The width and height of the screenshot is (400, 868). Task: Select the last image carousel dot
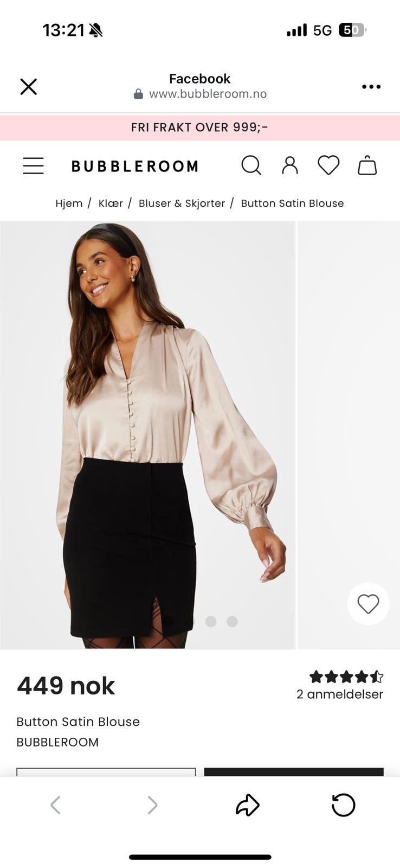pyautogui.click(x=232, y=621)
